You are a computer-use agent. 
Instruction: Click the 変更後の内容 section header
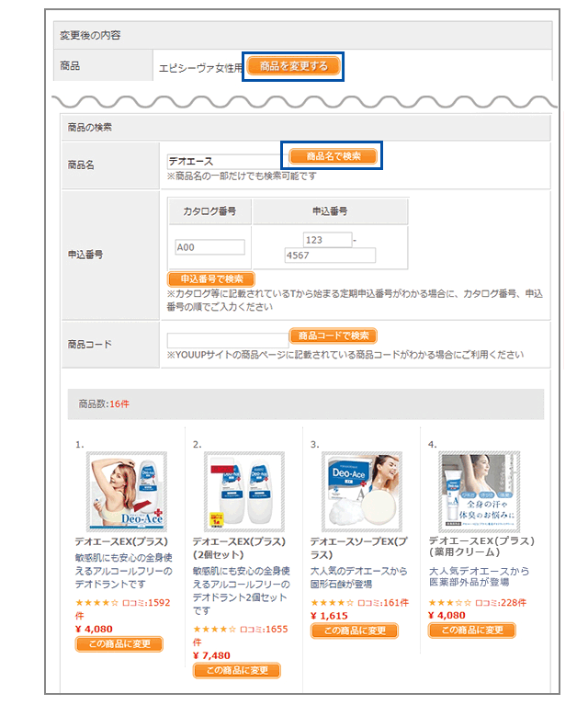click(x=302, y=35)
